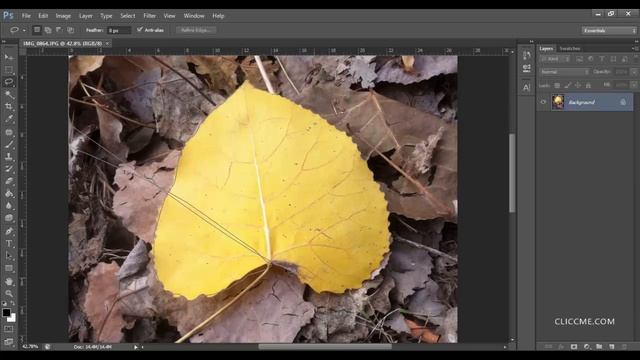Open the Image menu
Image resolution: width=640 pixels, height=360 pixels.
63,16
